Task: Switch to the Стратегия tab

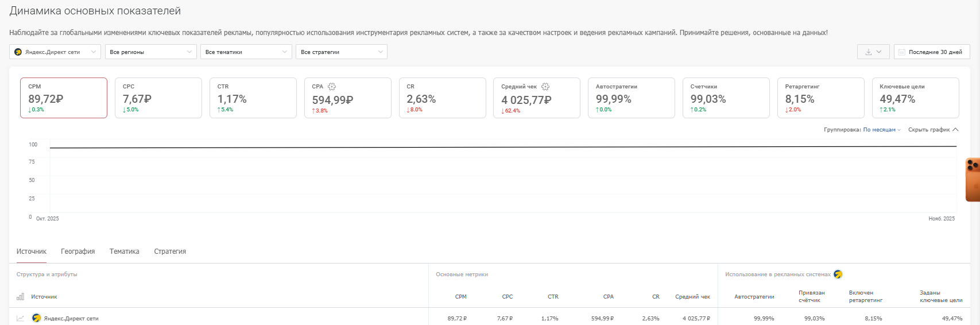Action: (x=170, y=252)
